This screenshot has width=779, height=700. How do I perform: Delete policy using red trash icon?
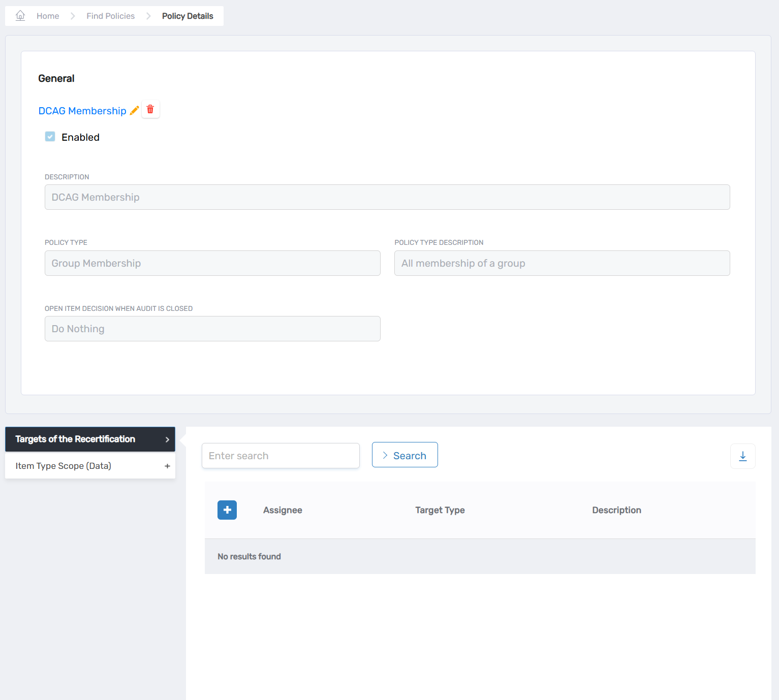(150, 109)
